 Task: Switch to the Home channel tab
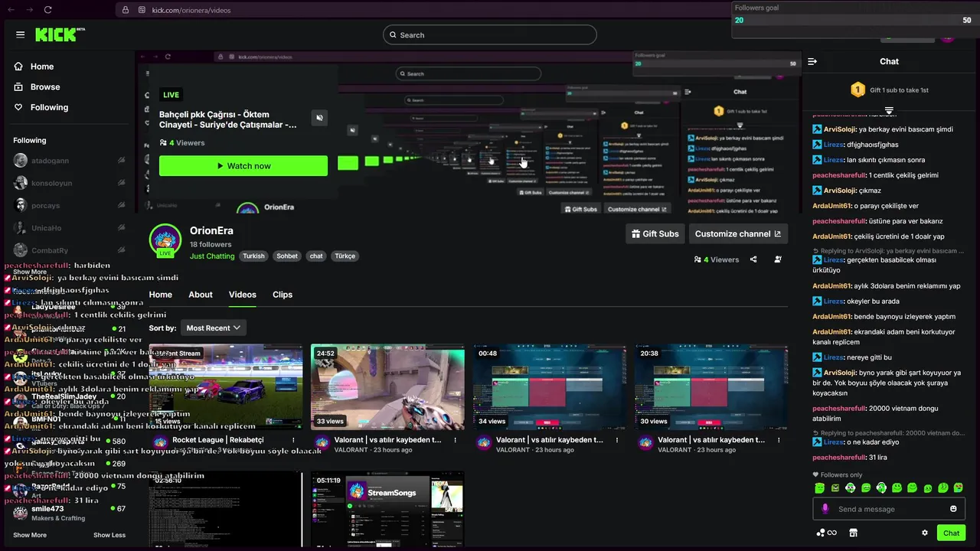click(x=160, y=295)
